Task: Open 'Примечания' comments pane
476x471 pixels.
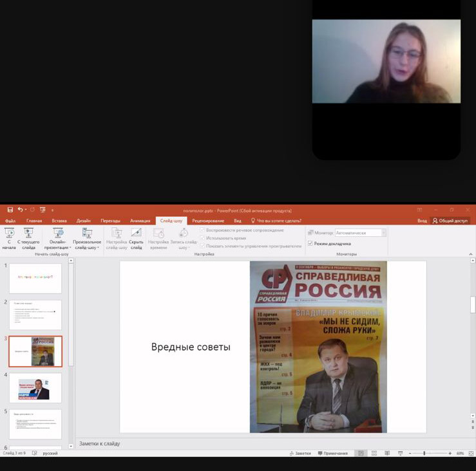Action: [x=333, y=453]
